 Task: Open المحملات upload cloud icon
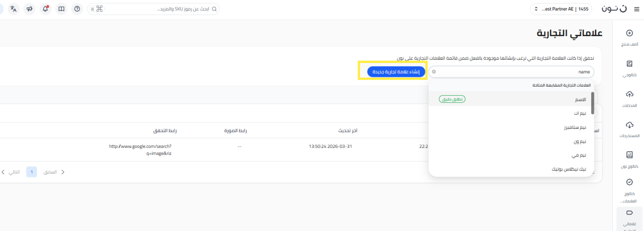629,95
